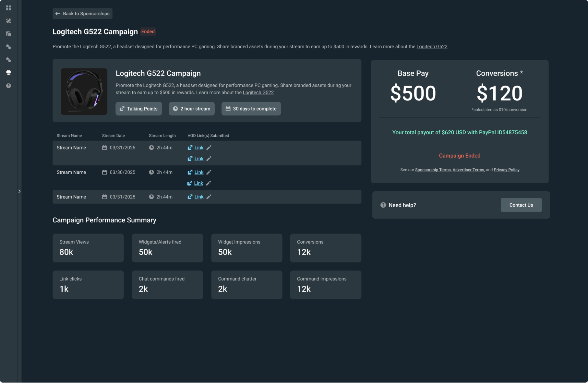
Task: Open the question mark help icon in sidebar
Action: 9,86
